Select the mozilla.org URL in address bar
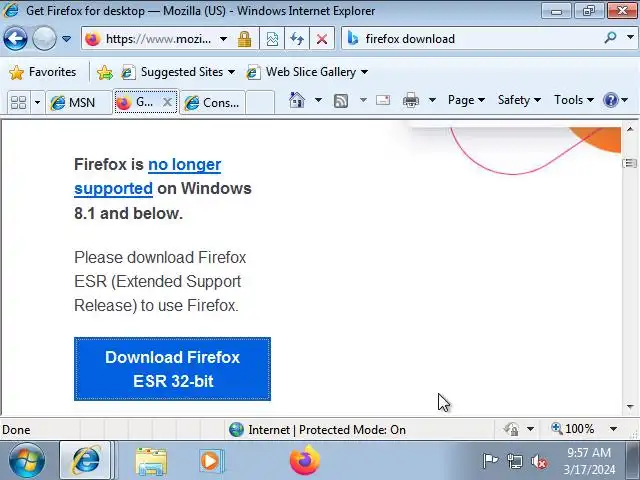The height and width of the screenshot is (480, 640). point(159,39)
